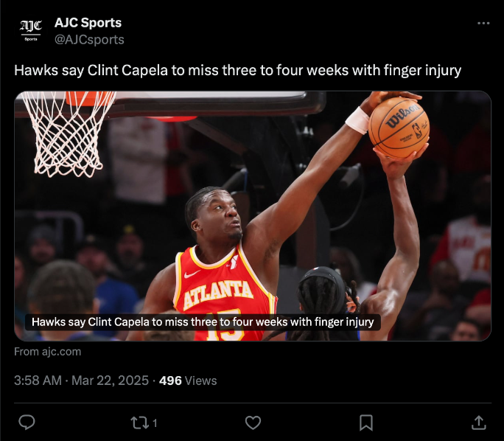Click the red Atlanta jersey in the photo
504x441 pixels.
pos(223,292)
